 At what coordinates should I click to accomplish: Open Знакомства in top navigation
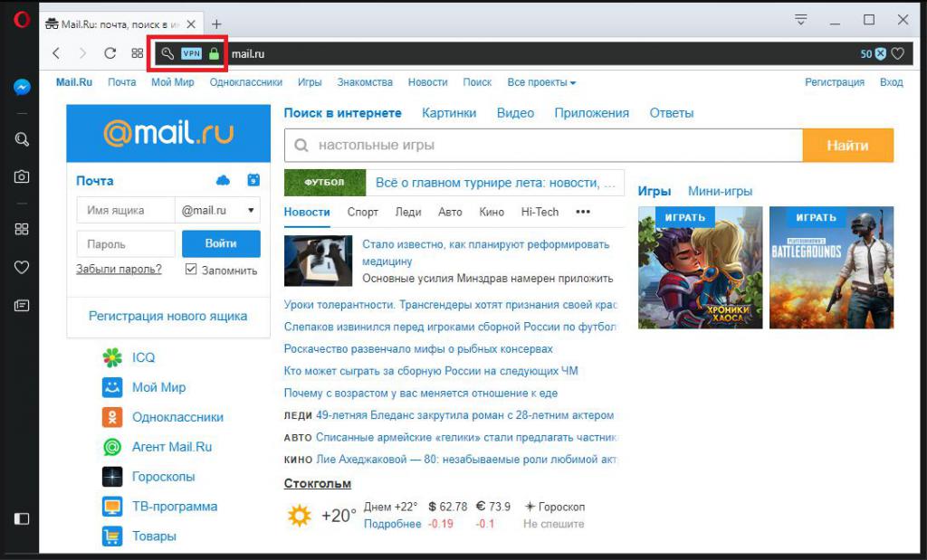pos(365,82)
